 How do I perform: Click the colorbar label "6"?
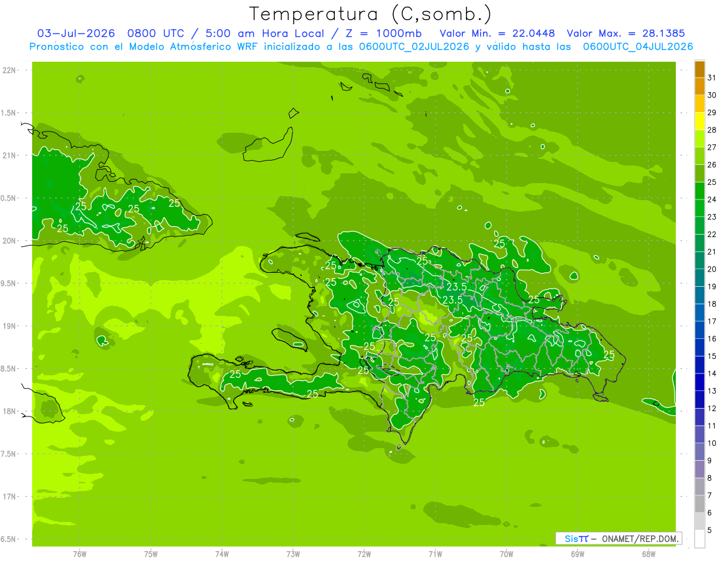click(x=709, y=513)
